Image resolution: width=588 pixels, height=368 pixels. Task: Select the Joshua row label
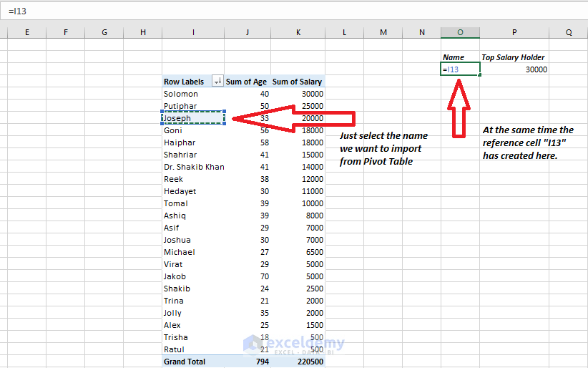tap(193, 240)
